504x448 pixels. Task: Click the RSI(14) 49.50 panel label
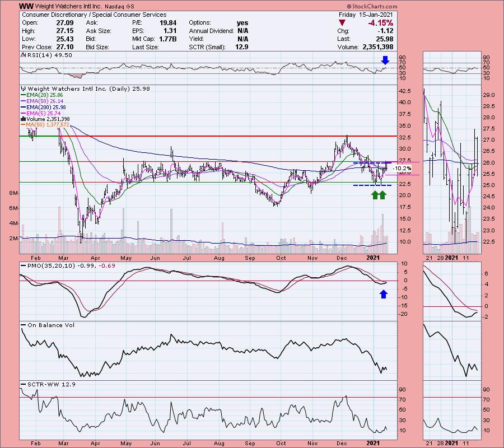[x=50, y=55]
